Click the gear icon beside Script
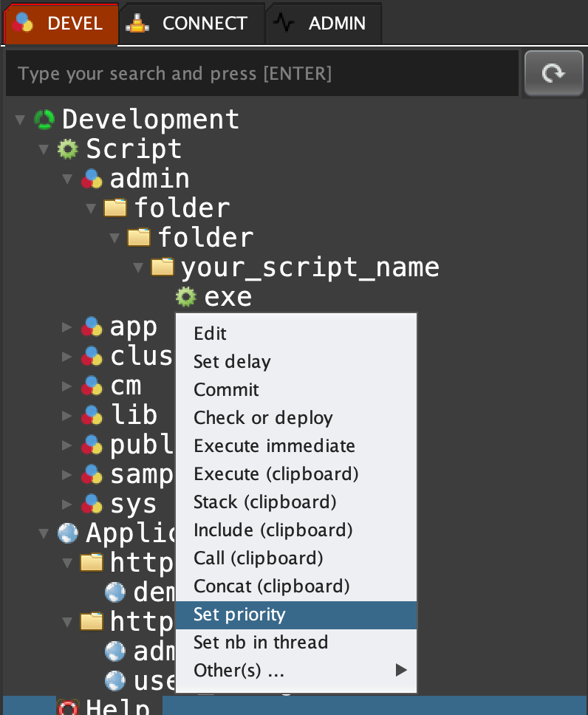The height and width of the screenshot is (715, 588). coord(68,149)
